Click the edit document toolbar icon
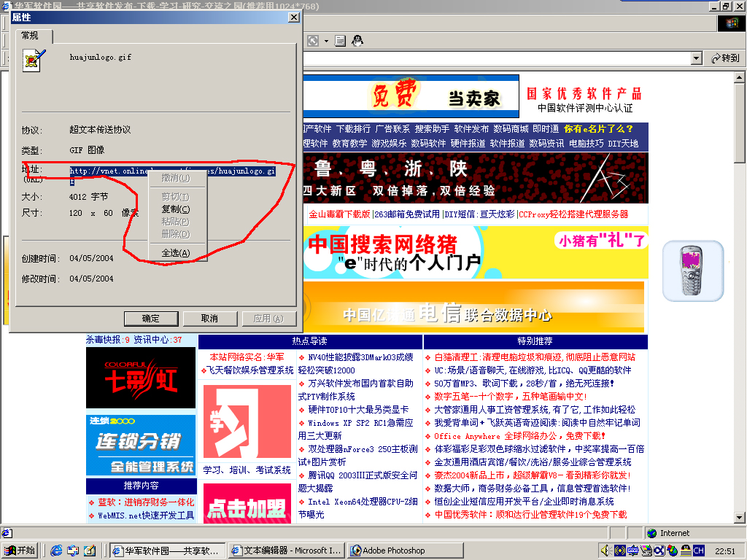This screenshot has height=560, width=747. point(340,41)
